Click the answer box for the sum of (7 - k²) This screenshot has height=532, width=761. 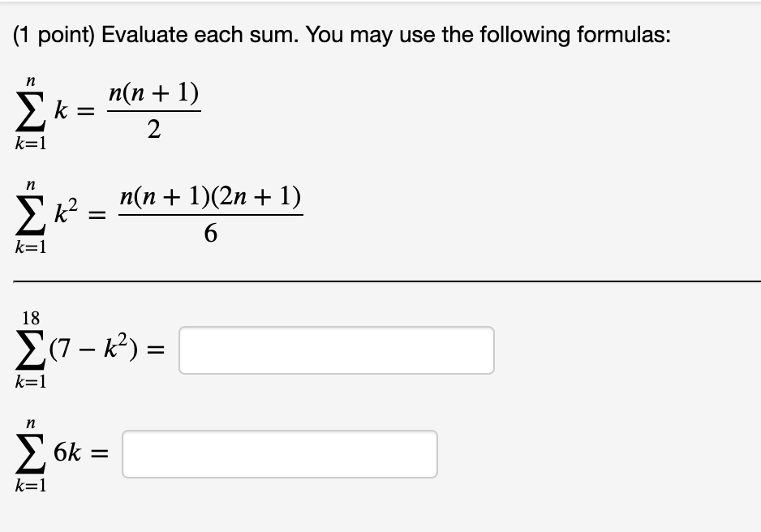[337, 349]
